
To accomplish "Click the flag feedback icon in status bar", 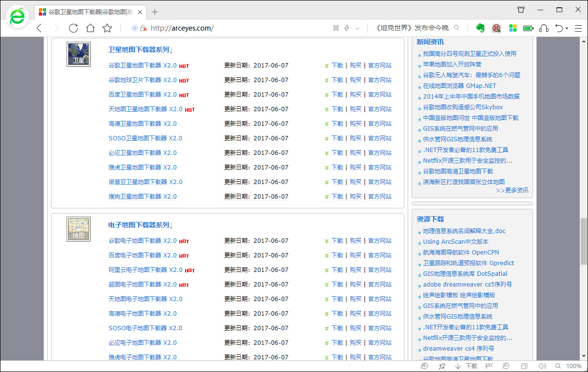I will point(488,366).
